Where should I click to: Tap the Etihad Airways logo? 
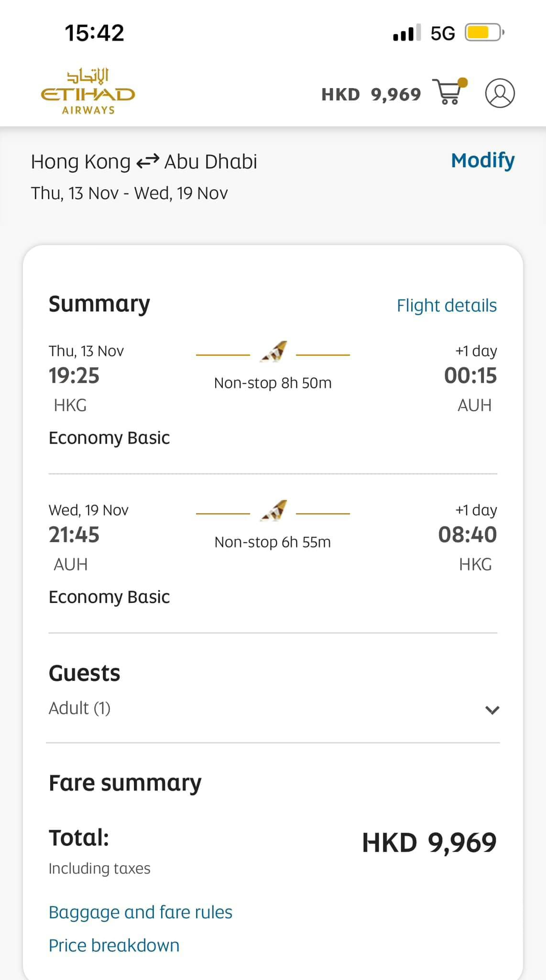click(x=88, y=91)
